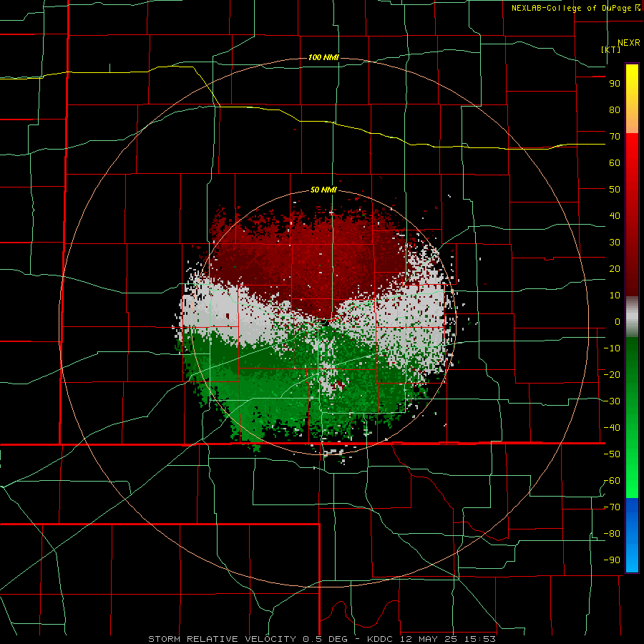This screenshot has height=644, width=644.
Task: Click the -80 value on velocity scale
Action: 612,534
